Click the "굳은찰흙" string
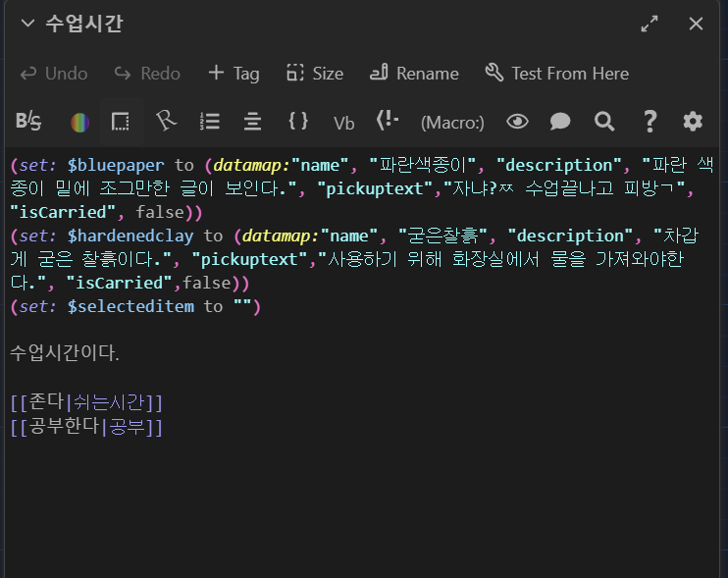The height and width of the screenshot is (578, 728). click(x=442, y=236)
